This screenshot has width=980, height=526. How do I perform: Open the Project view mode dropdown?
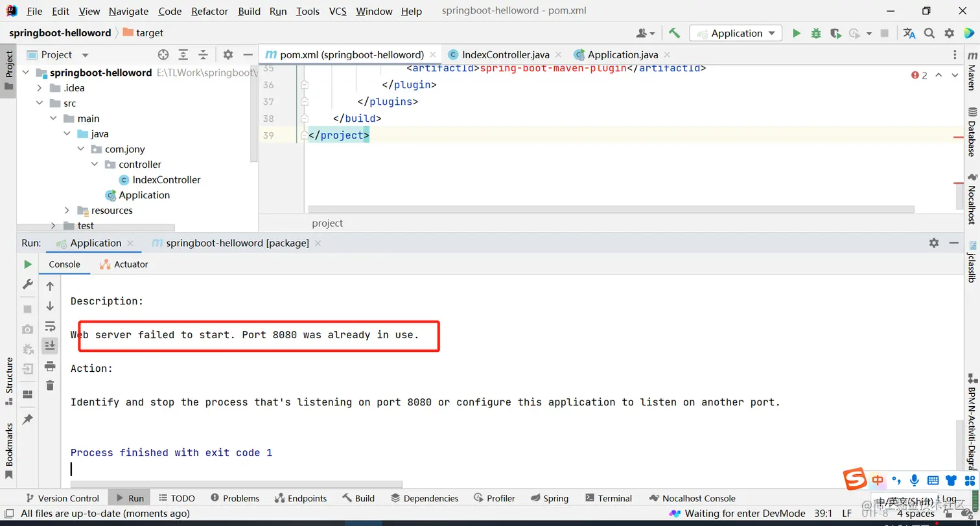click(x=85, y=55)
